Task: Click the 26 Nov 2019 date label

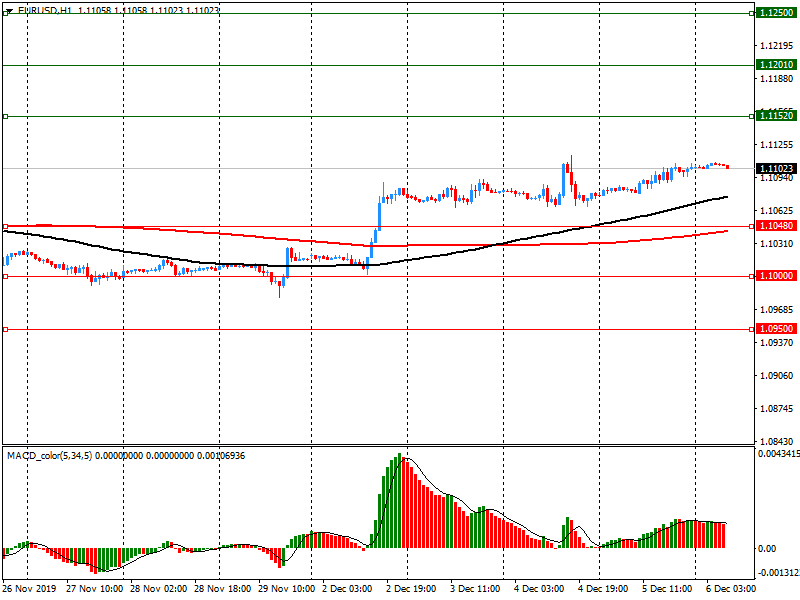Action: click(29, 589)
